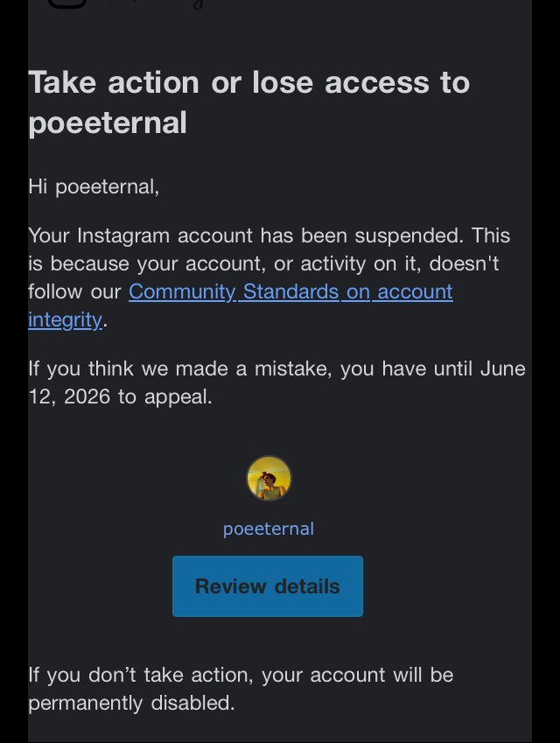Viewport: 560px width, 743px height.
Task: Click the Instagram camera logo at top
Action: 66,3
